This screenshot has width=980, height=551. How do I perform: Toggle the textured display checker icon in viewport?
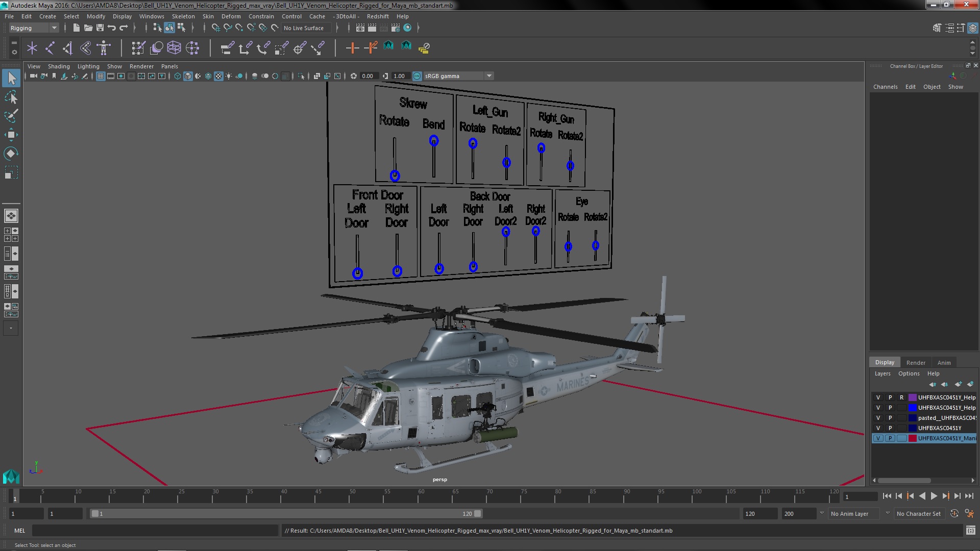[x=218, y=76]
